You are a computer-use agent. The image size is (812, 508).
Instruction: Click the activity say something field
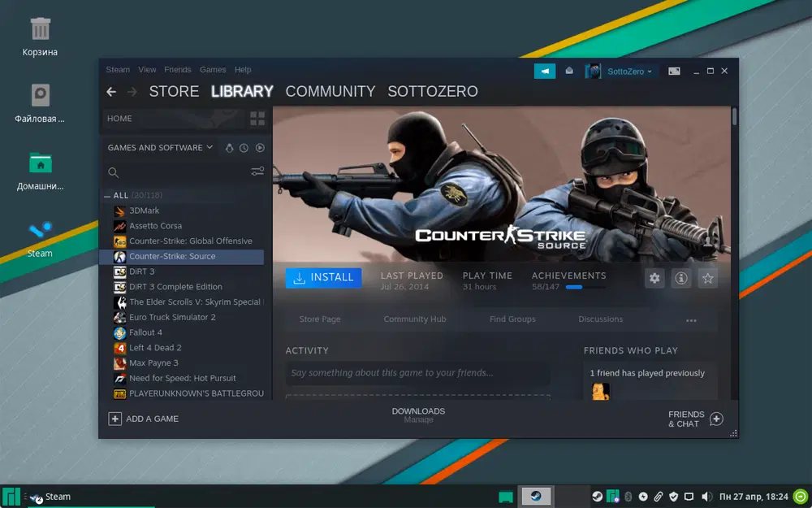click(x=417, y=373)
